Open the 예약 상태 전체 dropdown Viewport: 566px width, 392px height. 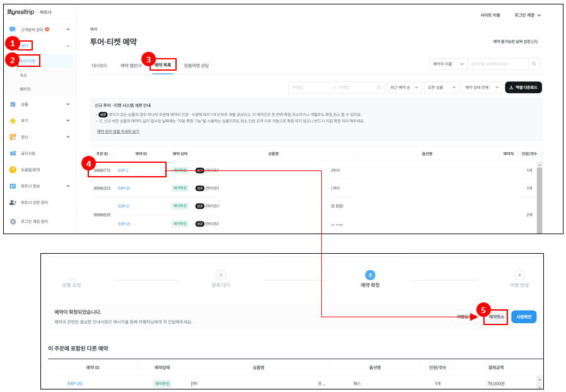pos(481,88)
